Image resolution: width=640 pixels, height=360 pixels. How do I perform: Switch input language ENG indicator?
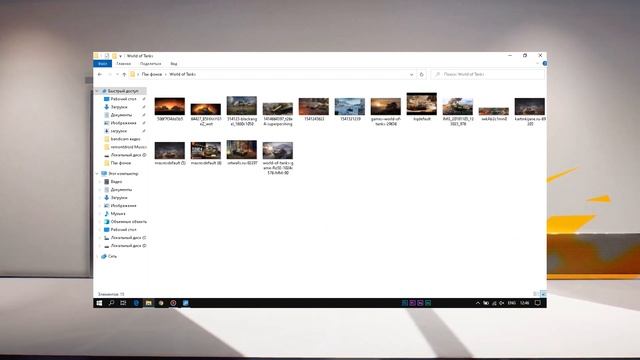[512, 303]
